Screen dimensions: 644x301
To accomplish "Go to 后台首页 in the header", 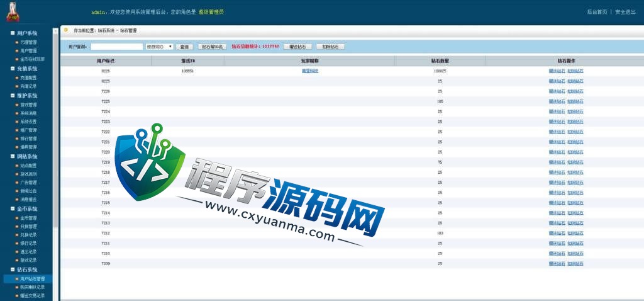I will 597,13.
